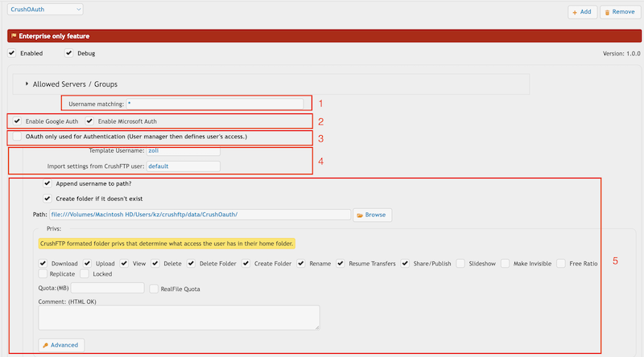This screenshot has height=357, width=644.
Task: Uncheck the Download privilege
Action: pyautogui.click(x=43, y=264)
